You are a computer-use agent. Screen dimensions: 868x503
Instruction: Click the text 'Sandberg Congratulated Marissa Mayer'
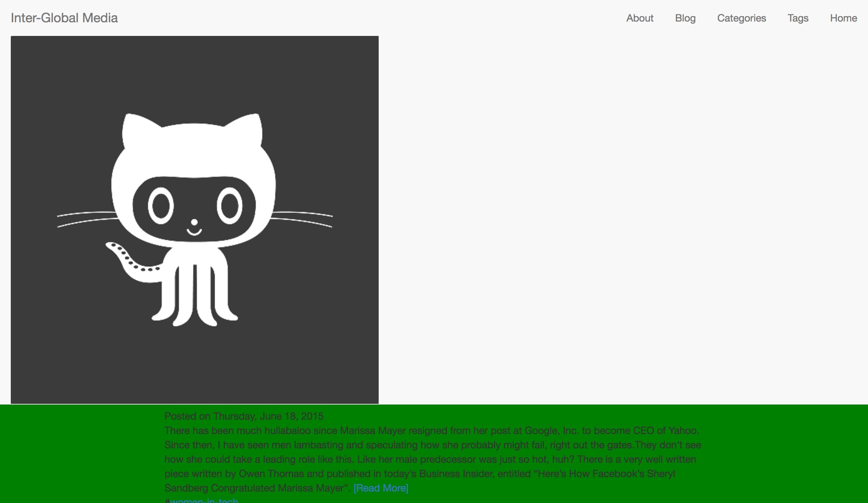coord(254,488)
